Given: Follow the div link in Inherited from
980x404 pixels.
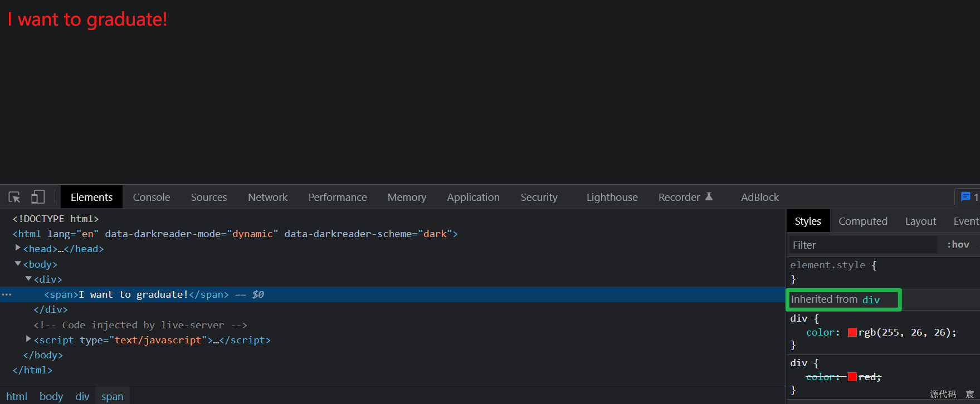Looking at the screenshot, I should (871, 300).
